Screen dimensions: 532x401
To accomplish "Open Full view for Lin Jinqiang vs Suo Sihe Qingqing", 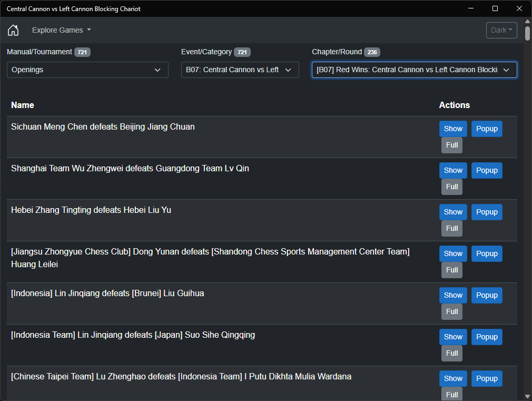I will 452,353.
